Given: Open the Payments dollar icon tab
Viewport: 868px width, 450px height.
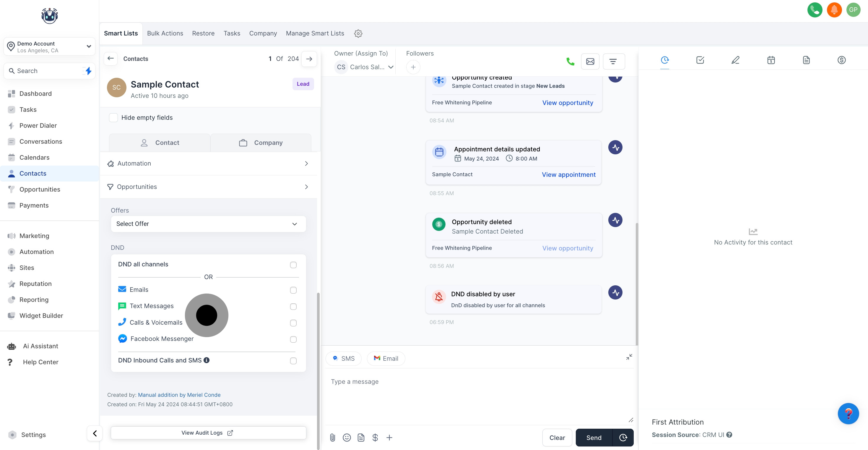Looking at the screenshot, I should (x=841, y=60).
